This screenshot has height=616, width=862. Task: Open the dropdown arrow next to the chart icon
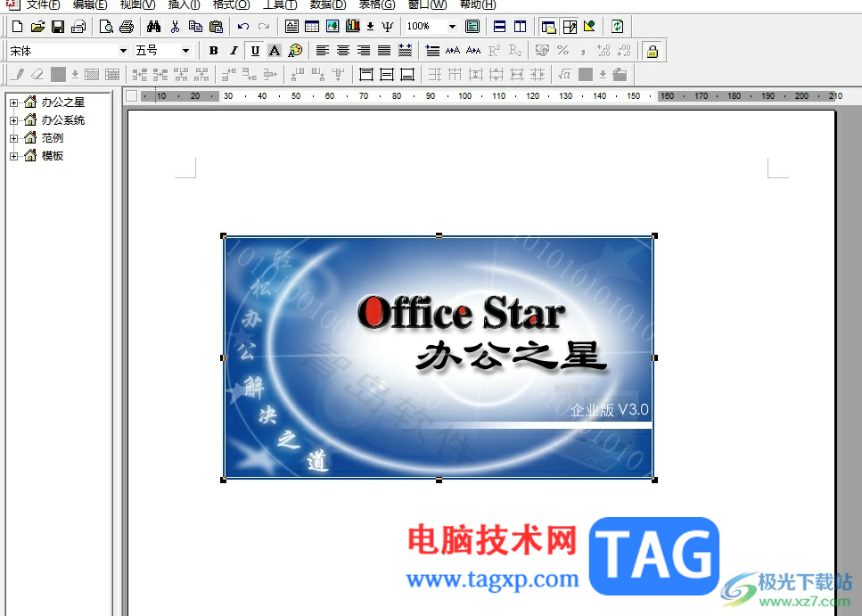click(371, 27)
